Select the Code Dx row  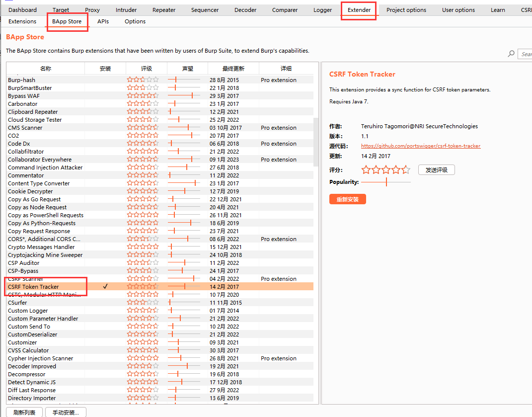tap(160, 143)
